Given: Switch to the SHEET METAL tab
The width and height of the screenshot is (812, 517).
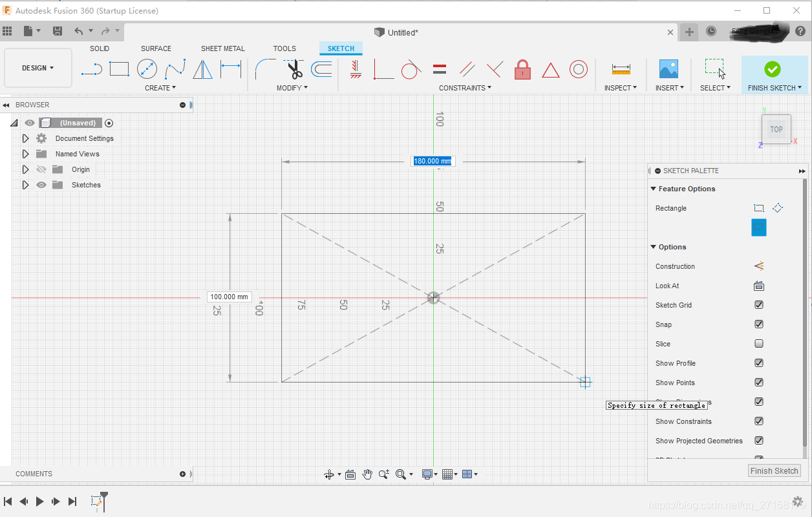Looking at the screenshot, I should click(x=222, y=48).
